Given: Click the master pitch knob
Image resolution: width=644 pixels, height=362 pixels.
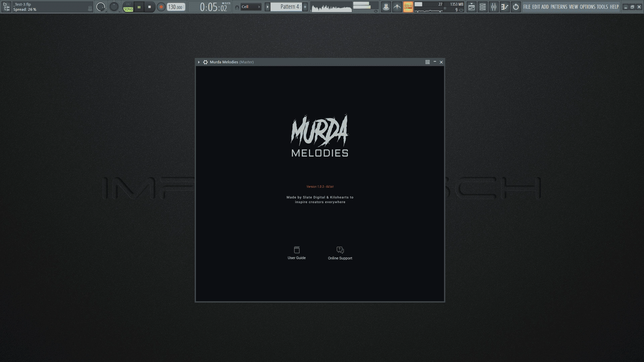Looking at the screenshot, I should pos(114,7).
